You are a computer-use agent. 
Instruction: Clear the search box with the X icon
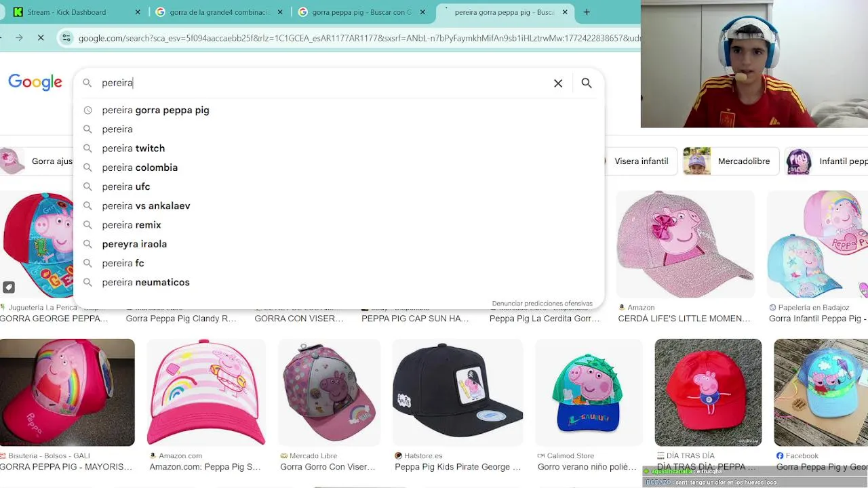[558, 83]
